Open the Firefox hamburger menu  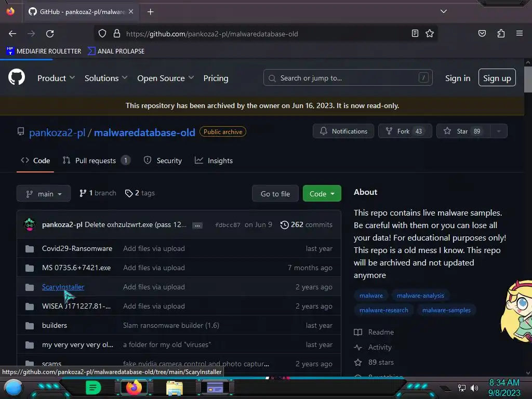pos(519,33)
